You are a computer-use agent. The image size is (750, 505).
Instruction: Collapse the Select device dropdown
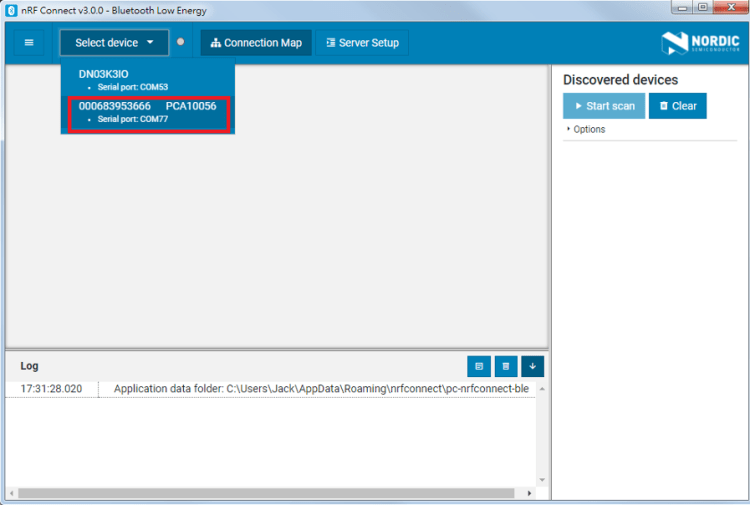(x=114, y=43)
